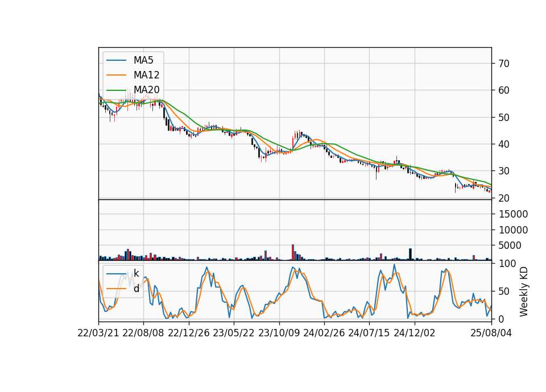The height and width of the screenshot is (392, 546).
Task: Click the 25/08/04 date tick label
Action: (491, 333)
